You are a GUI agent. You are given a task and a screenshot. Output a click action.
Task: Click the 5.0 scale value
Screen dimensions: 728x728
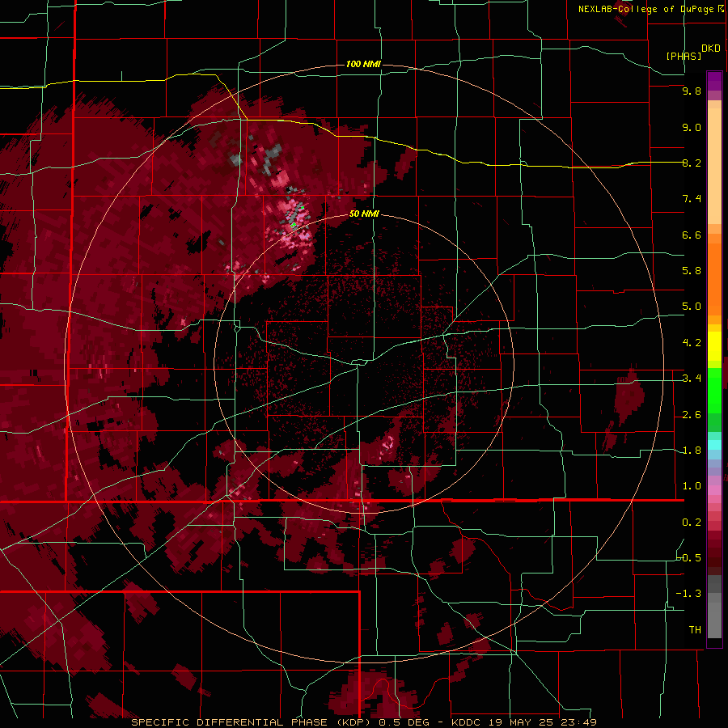692,307
